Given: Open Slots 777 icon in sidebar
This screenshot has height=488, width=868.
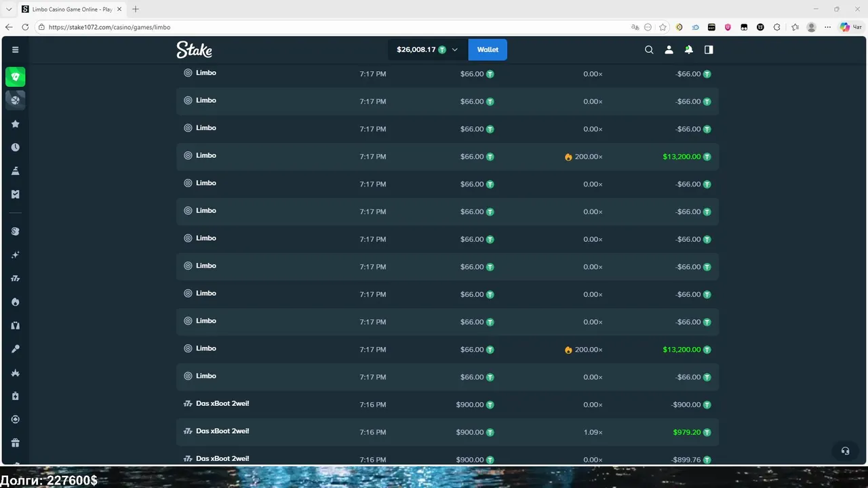Looking at the screenshot, I should 16,279.
